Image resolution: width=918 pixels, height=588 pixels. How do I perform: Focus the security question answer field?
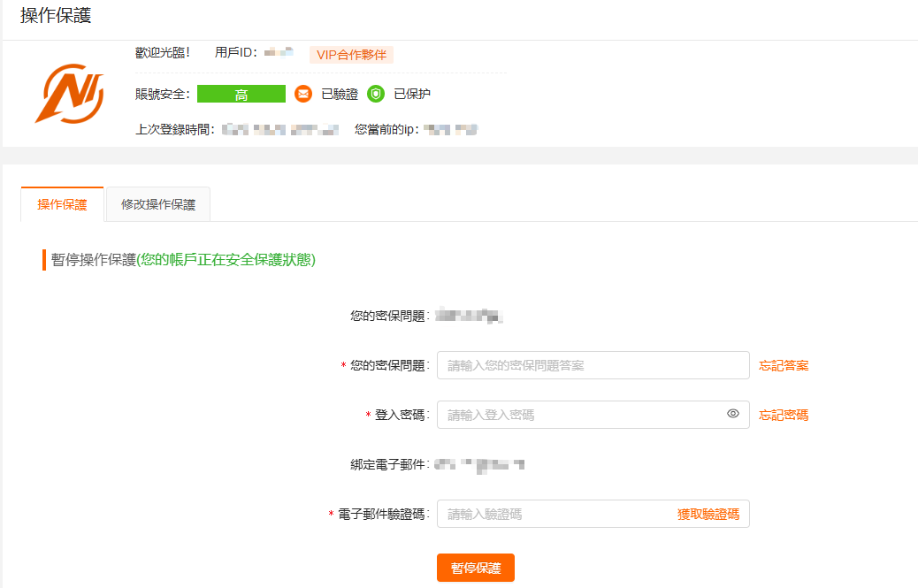[x=593, y=365]
